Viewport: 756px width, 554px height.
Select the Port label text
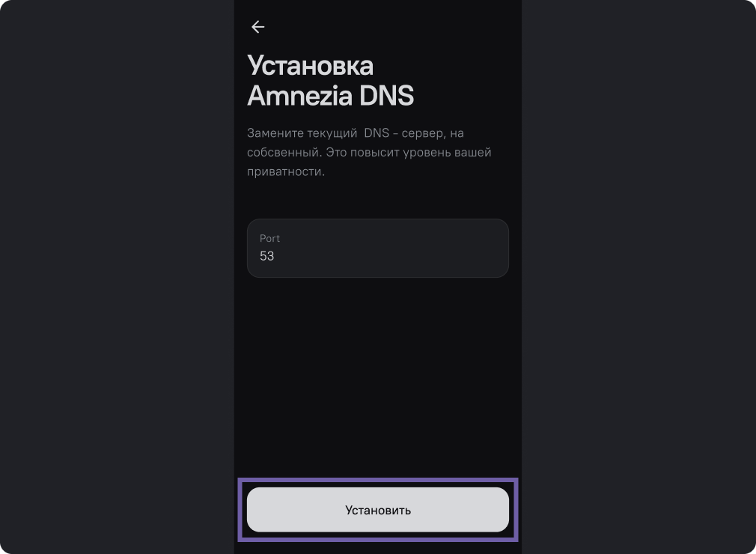point(269,238)
